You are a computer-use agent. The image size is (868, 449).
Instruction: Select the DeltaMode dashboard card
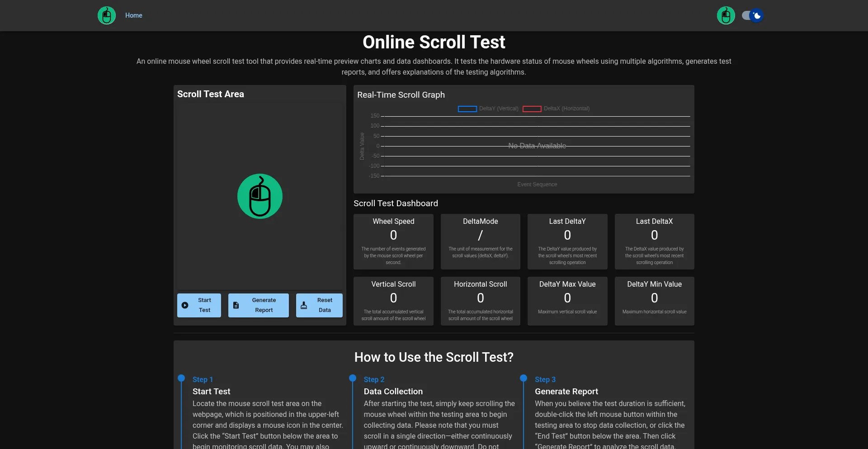tap(480, 241)
